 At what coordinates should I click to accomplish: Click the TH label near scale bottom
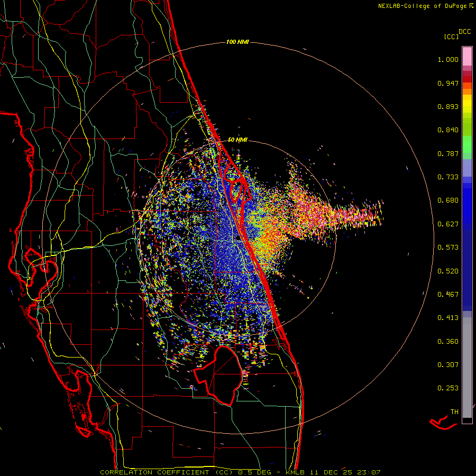tap(454, 412)
